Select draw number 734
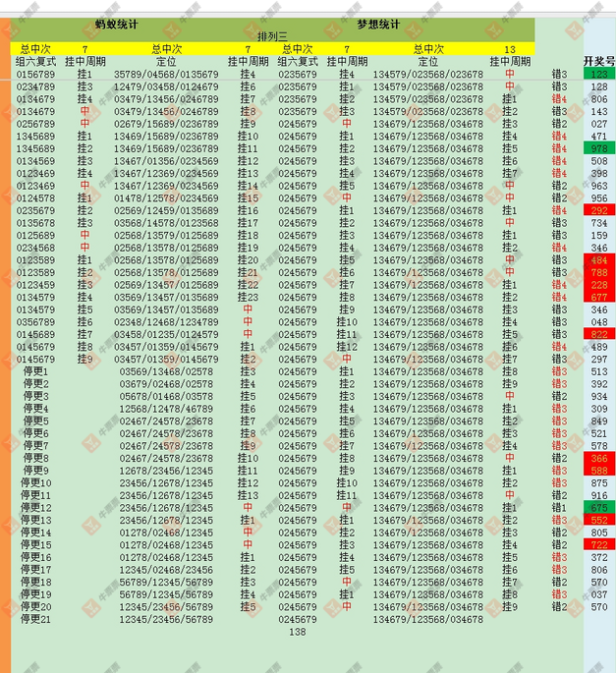 click(599, 223)
